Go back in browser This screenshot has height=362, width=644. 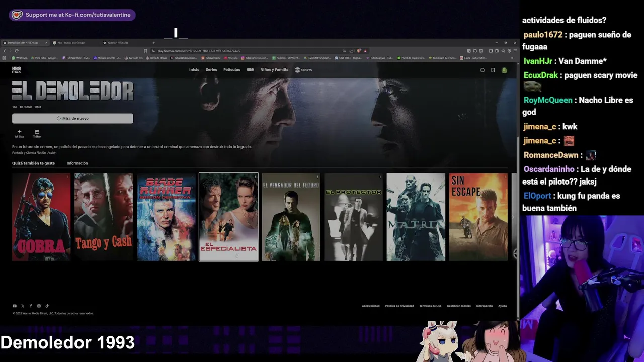(5, 51)
